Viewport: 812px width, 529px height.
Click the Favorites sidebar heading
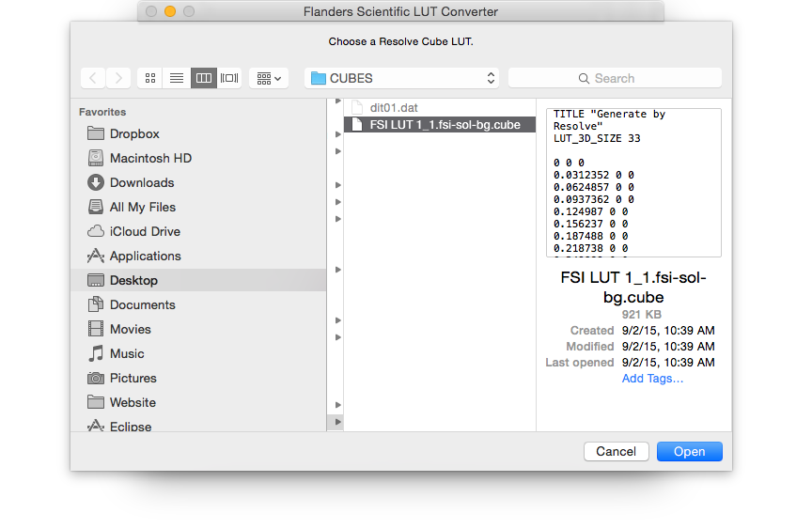click(x=102, y=112)
